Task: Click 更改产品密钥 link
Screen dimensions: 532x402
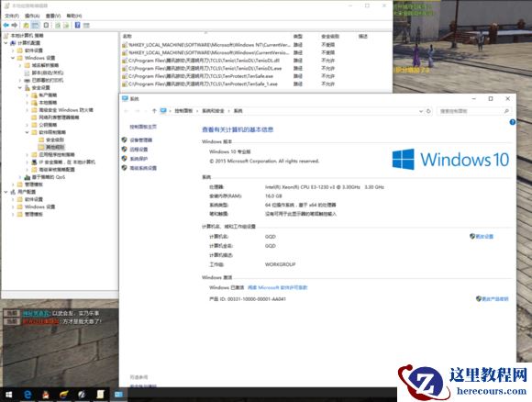Action: (495, 299)
